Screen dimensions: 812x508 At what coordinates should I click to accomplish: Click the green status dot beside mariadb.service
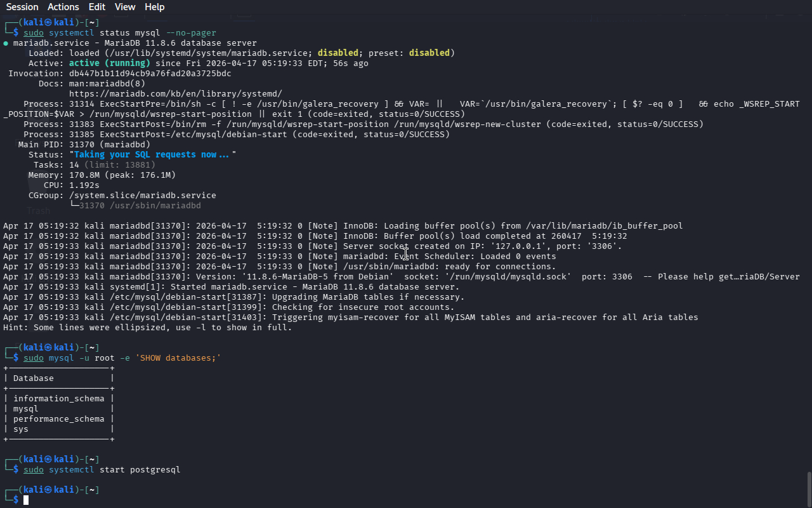[x=6, y=43]
